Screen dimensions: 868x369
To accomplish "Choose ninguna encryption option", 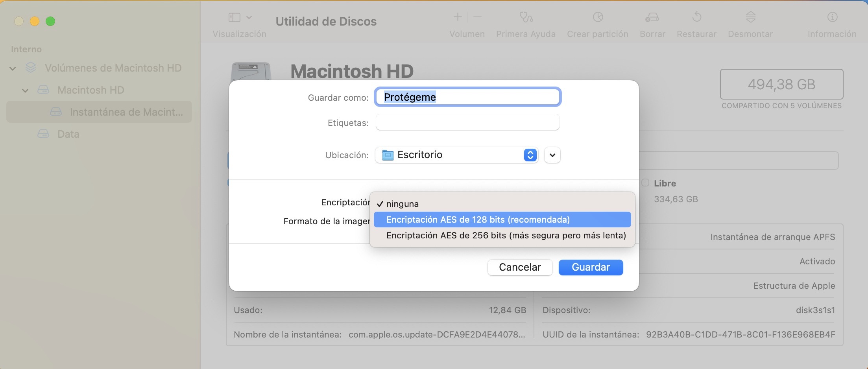I will point(502,204).
